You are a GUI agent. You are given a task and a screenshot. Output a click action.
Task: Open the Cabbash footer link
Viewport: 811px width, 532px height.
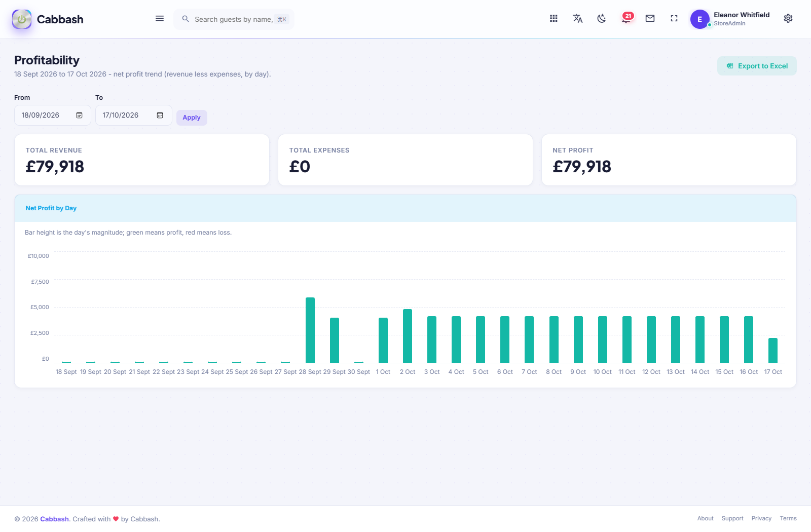coord(54,519)
